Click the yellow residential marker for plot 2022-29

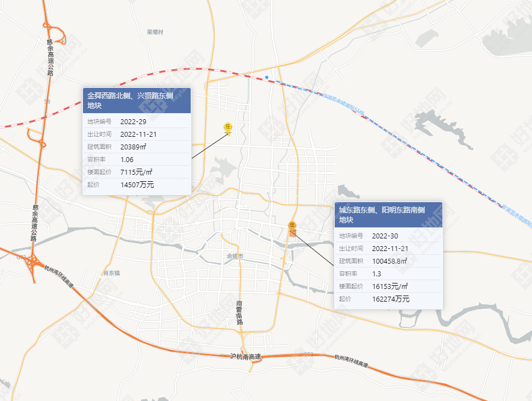click(228, 127)
